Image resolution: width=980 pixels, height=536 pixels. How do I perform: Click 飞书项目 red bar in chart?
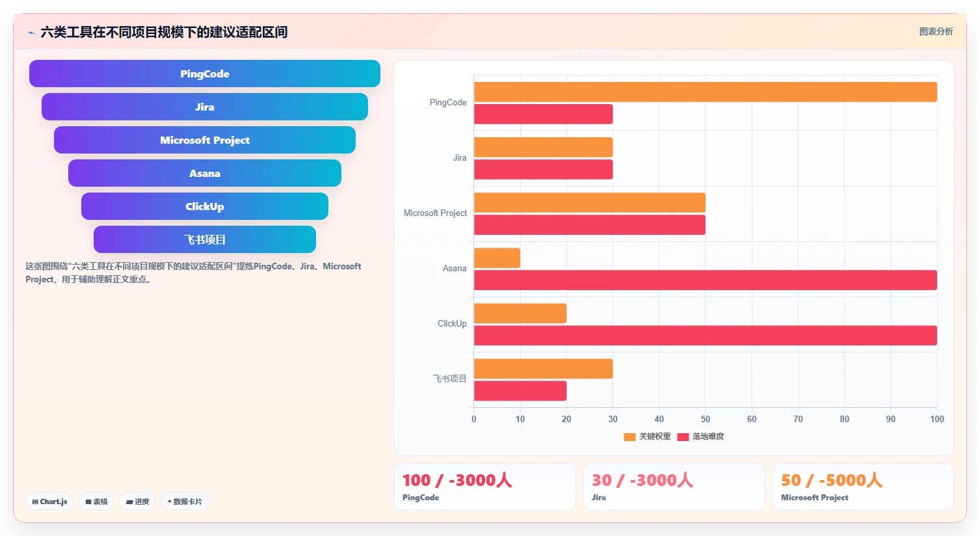click(520, 391)
